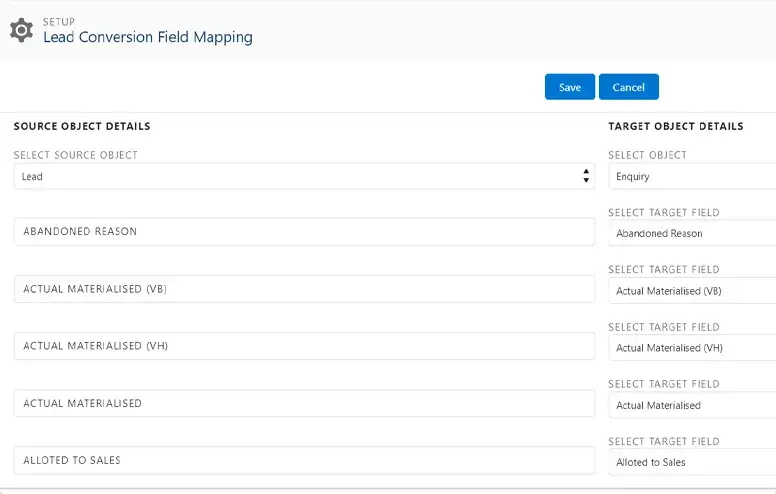Click the Save button
The height and width of the screenshot is (494, 776).
tap(570, 87)
